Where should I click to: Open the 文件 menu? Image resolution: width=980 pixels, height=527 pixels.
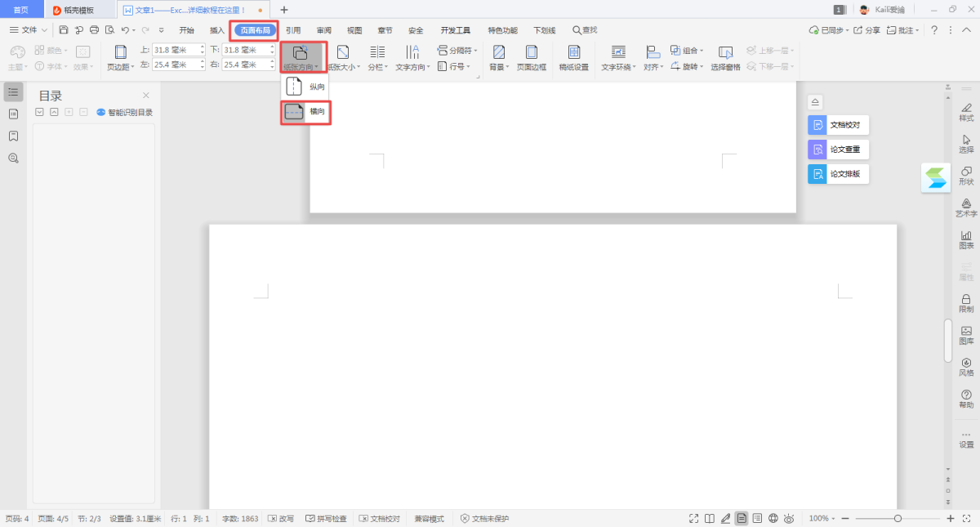(28, 30)
